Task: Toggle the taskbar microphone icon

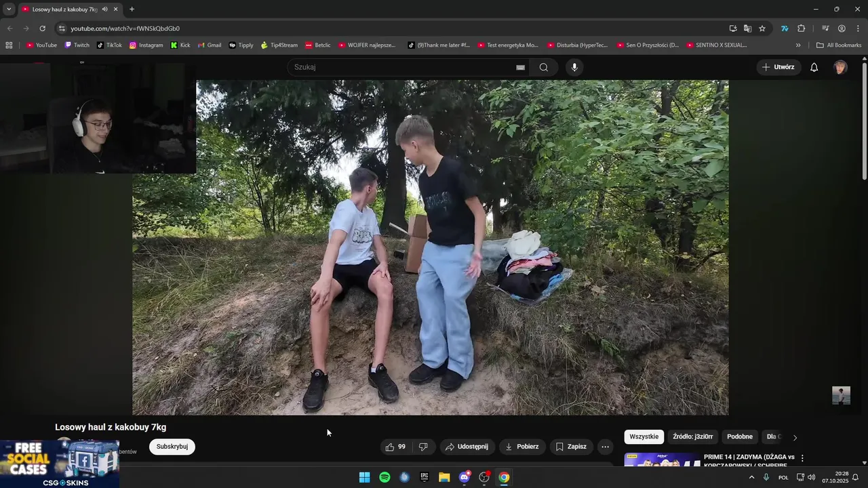Action: click(x=766, y=477)
